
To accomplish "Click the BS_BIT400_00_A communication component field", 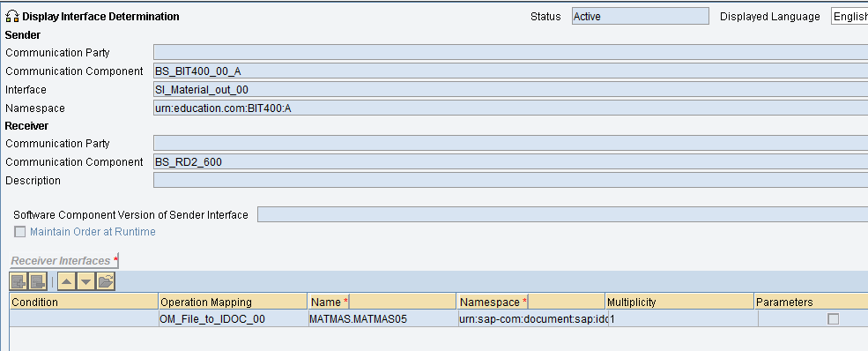I will [510, 71].
